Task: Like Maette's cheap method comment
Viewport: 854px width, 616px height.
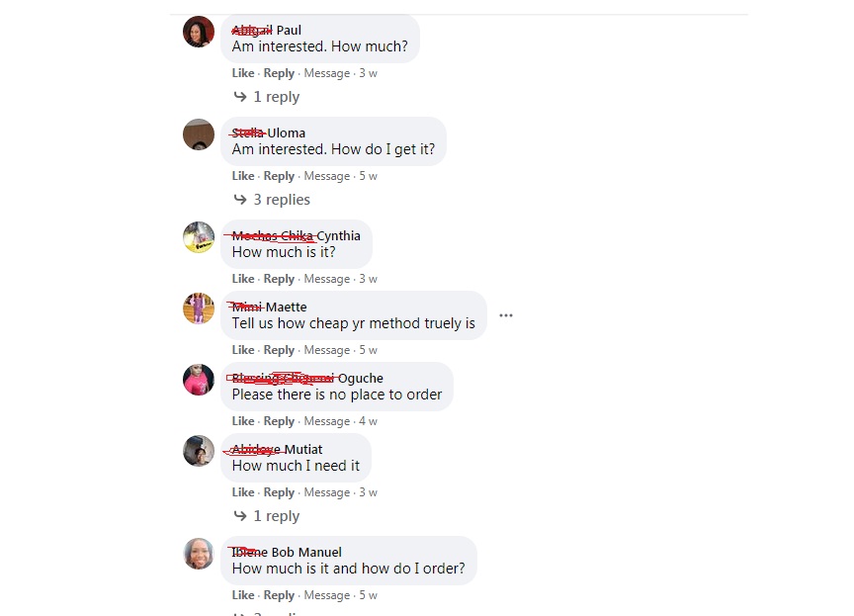Action: (243, 350)
